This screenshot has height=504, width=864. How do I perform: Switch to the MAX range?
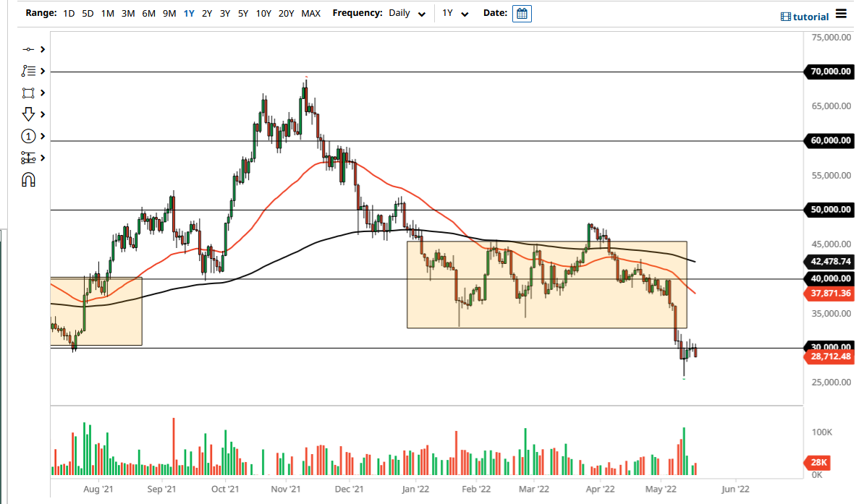311,13
